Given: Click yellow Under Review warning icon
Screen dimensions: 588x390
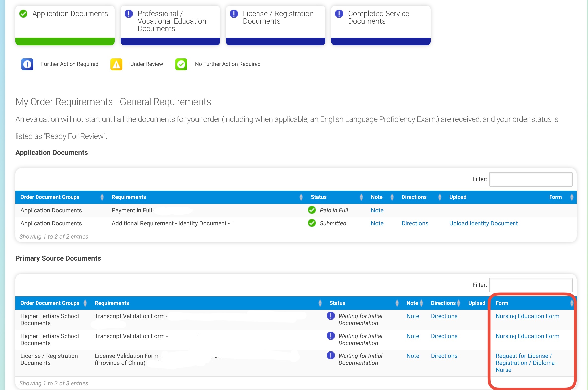Looking at the screenshot, I should click(116, 64).
